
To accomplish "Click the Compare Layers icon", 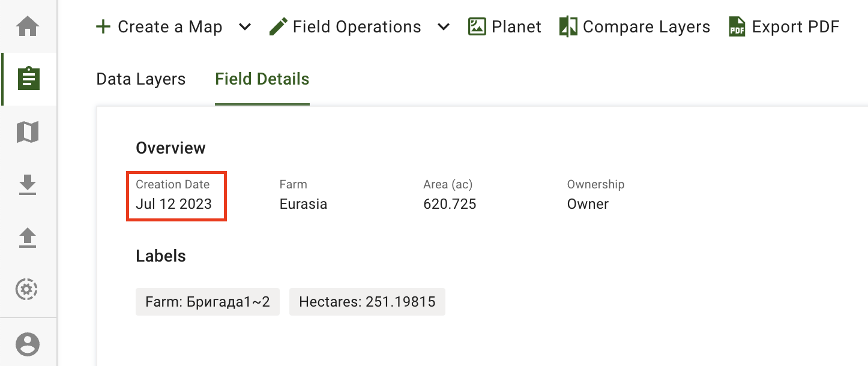I will tap(567, 27).
